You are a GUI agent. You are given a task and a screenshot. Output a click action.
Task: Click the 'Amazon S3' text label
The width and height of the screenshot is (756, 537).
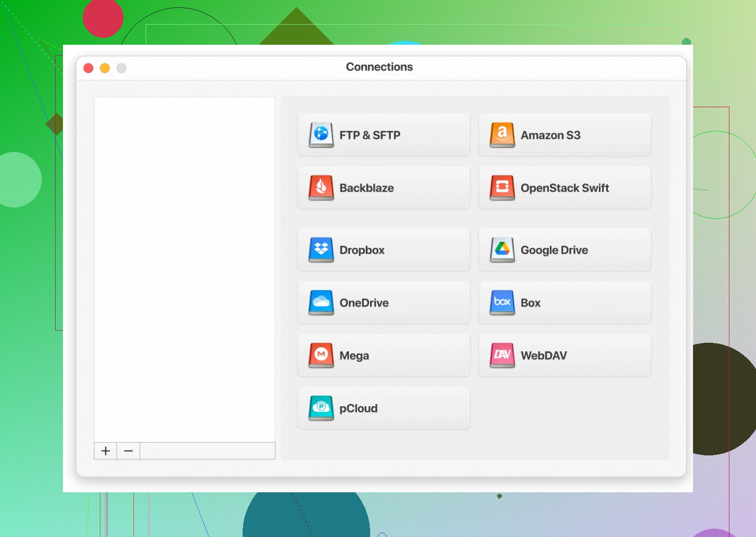pos(551,135)
